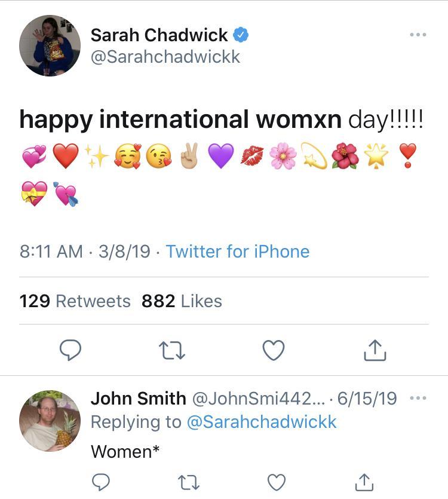Click the Twitter for iPhone link
448x499 pixels.
(238, 252)
